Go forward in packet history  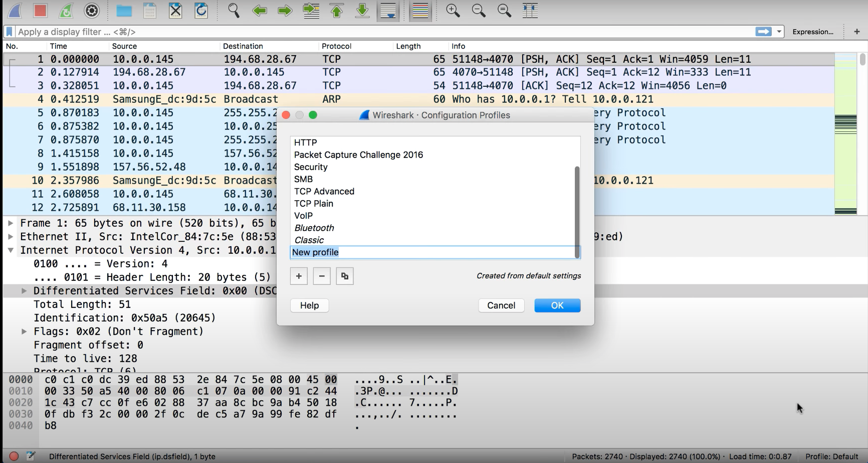(285, 11)
